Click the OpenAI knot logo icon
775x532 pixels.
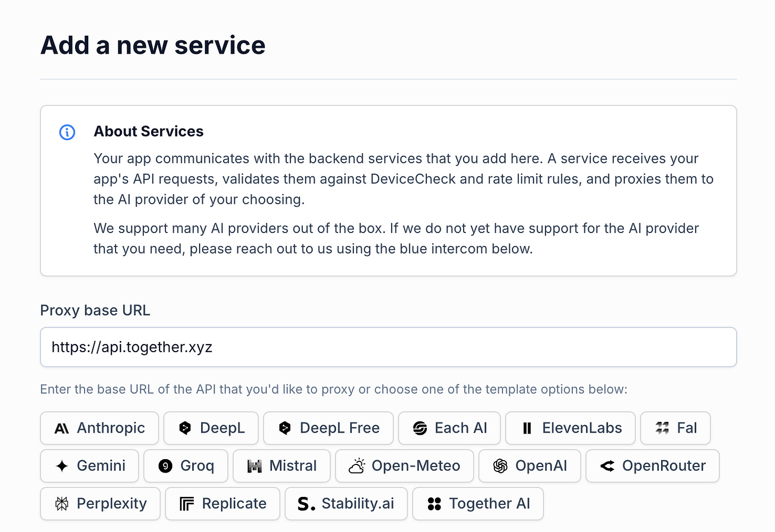click(500, 466)
